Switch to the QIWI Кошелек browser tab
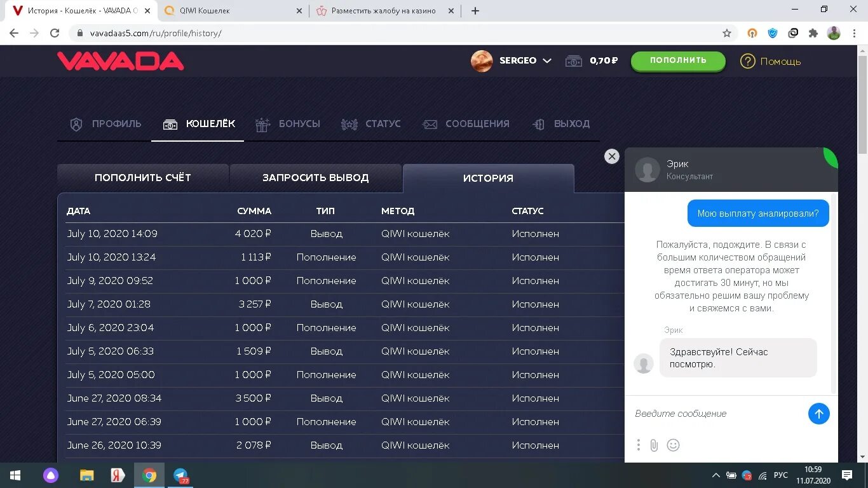 click(x=233, y=11)
